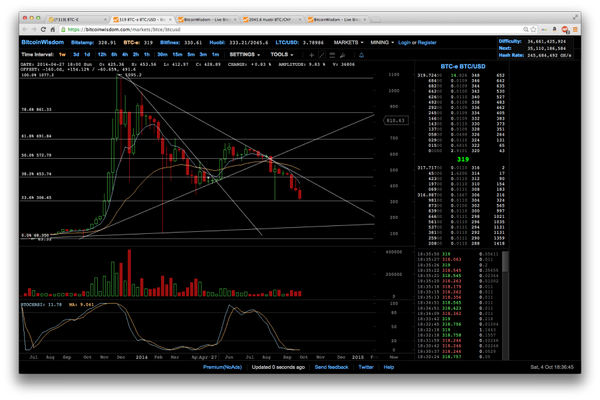600x400 pixels.
Task: Open the SETTINGS dropdown
Action: [245, 55]
